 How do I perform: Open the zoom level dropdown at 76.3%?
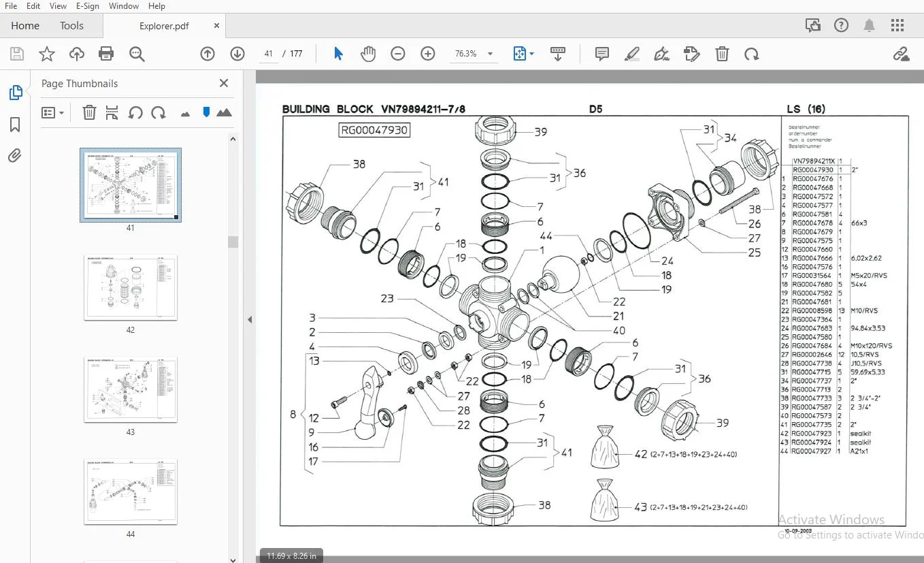click(x=490, y=54)
